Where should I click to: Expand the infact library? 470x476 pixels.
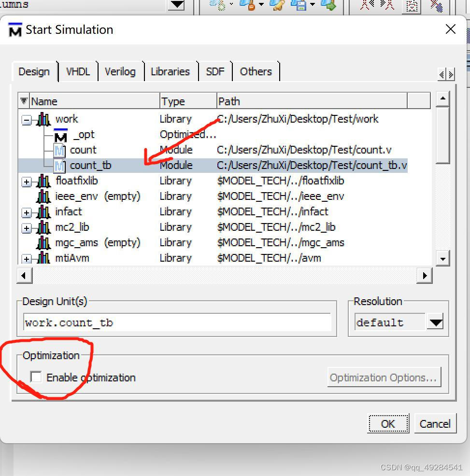tap(27, 213)
